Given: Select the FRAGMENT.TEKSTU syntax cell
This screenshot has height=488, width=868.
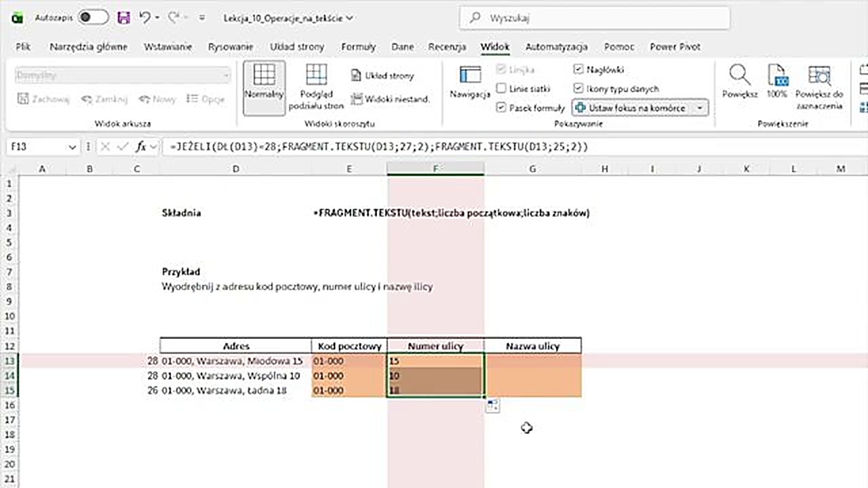Looking at the screenshot, I should pyautogui.click(x=452, y=213).
